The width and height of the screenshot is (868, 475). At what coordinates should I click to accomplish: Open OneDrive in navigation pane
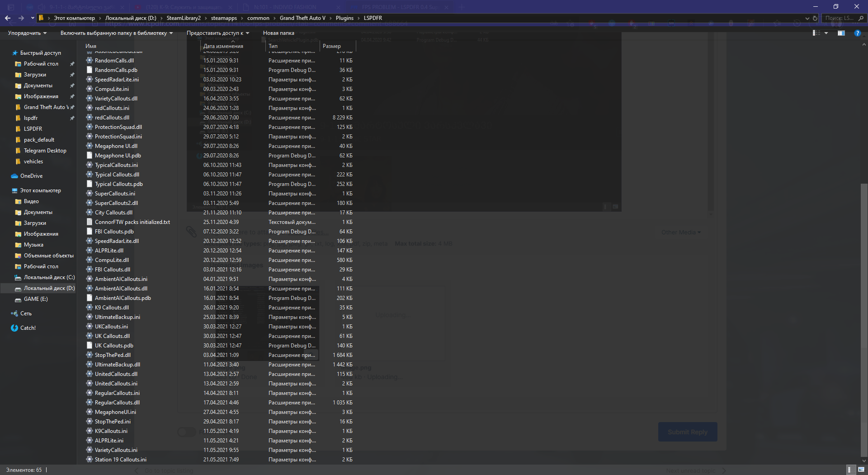click(x=31, y=176)
